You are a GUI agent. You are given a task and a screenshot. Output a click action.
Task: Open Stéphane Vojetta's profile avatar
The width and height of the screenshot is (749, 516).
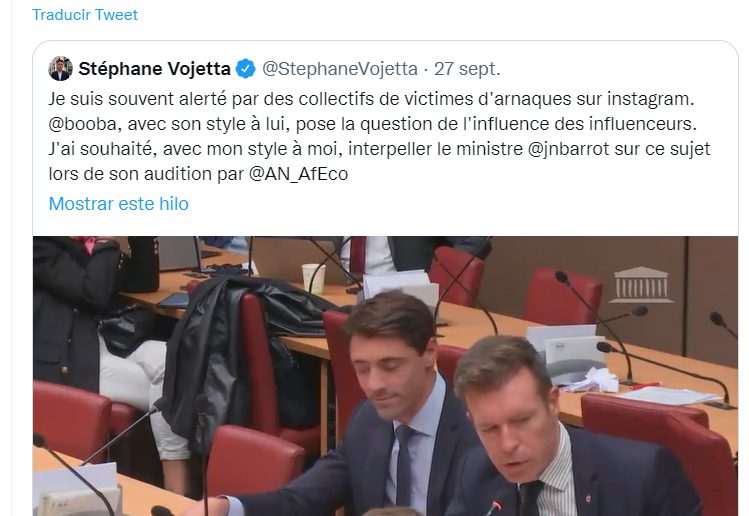pos(60,69)
